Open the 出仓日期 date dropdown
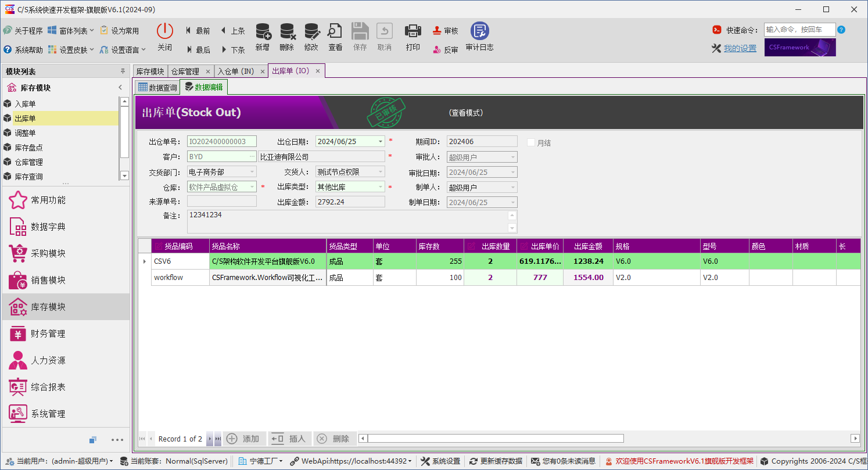The width and height of the screenshot is (868, 470). coord(380,141)
